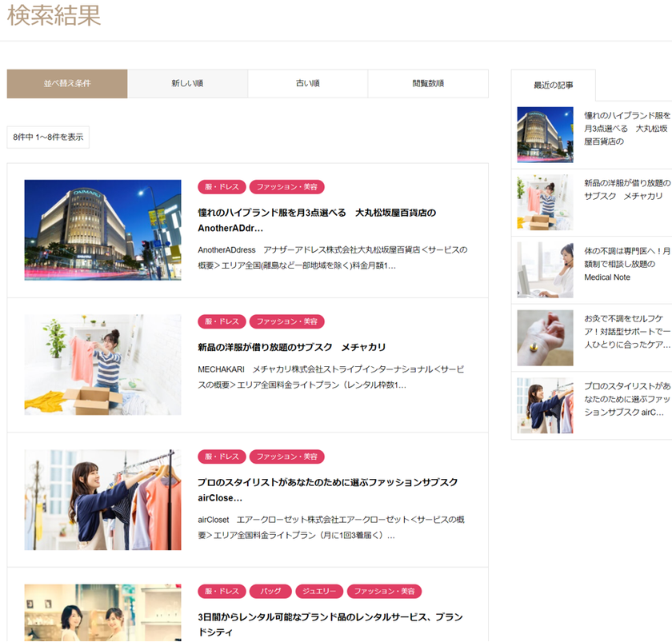The image size is (672, 642).
Task: Open the ブランドシティ article thumbnail
Action: [x=102, y=613]
